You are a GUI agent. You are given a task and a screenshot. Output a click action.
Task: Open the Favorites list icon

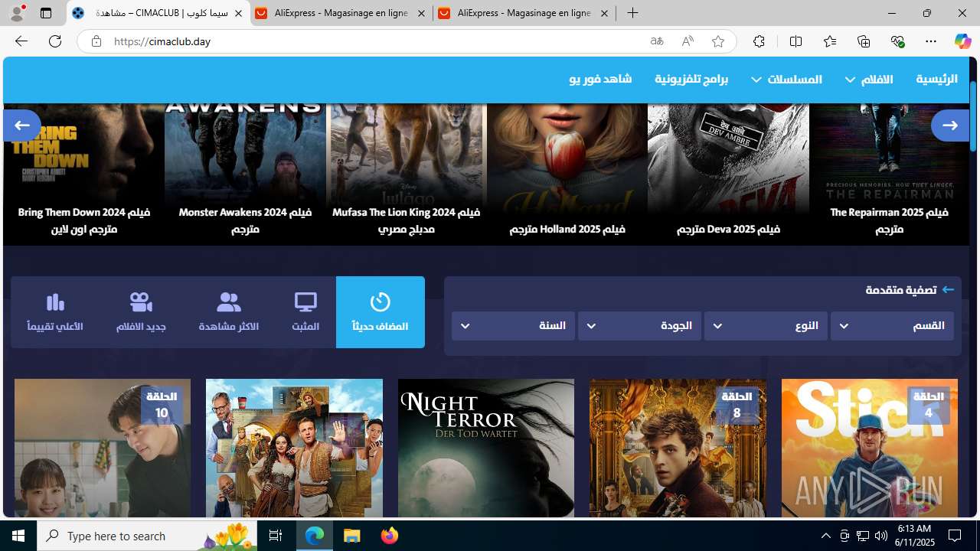(x=830, y=41)
